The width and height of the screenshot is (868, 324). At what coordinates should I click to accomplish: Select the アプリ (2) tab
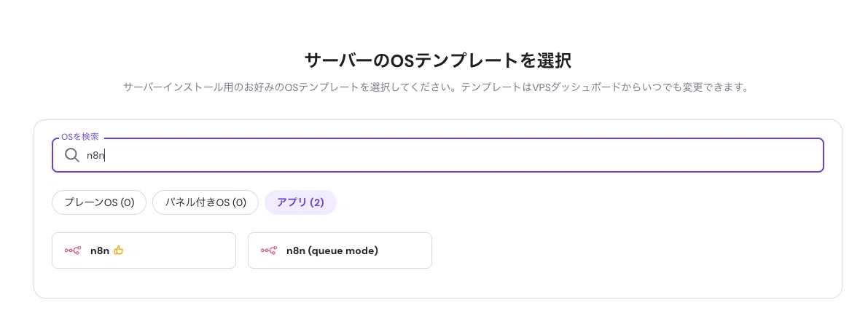pos(300,202)
